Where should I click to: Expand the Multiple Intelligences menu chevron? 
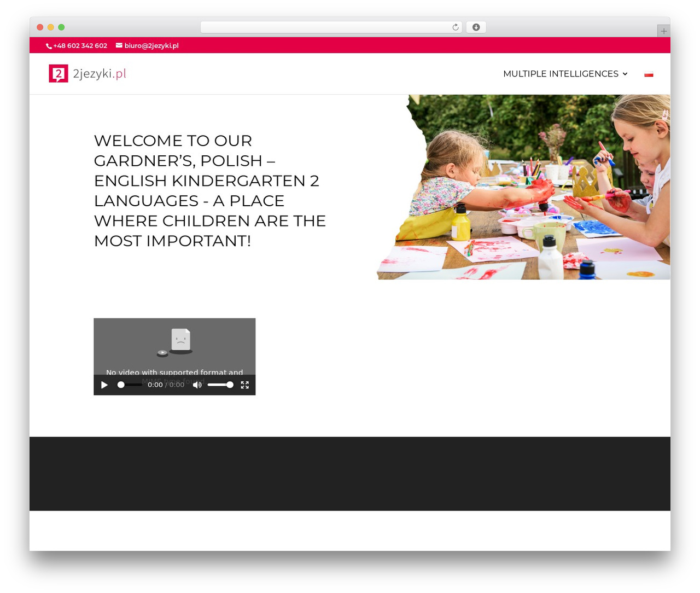[x=625, y=74]
